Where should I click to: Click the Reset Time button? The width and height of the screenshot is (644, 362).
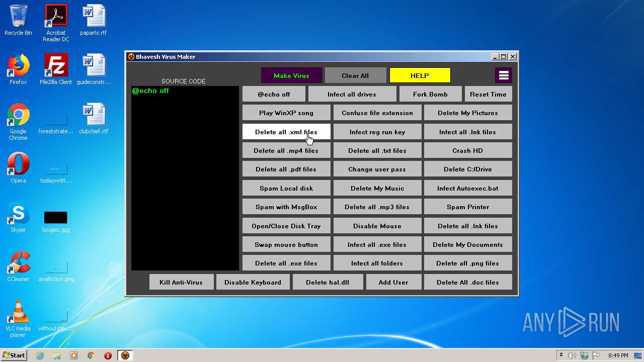488,94
